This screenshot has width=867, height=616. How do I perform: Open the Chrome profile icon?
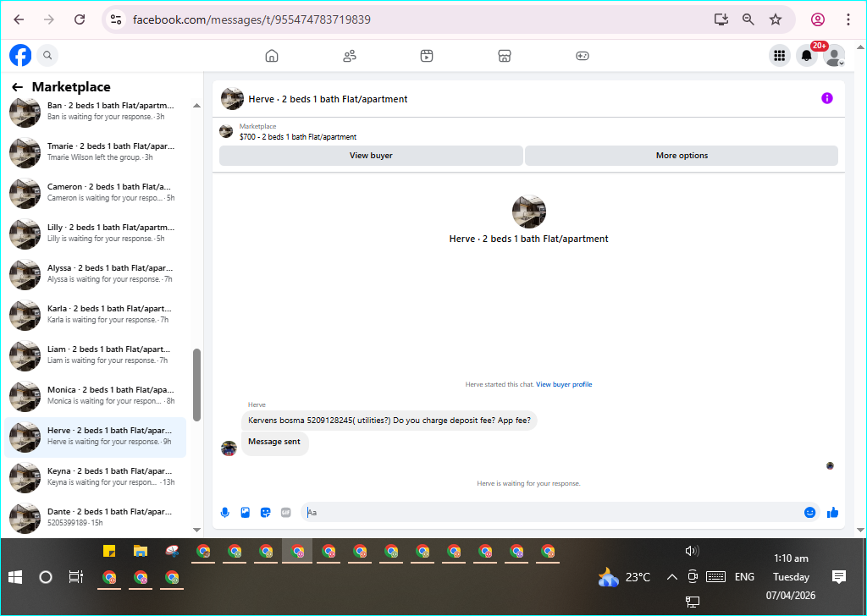point(818,19)
